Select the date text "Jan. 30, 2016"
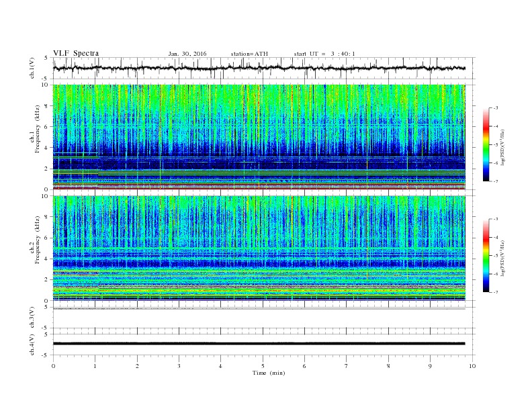Viewport: 532px width, 411px height. [187, 54]
